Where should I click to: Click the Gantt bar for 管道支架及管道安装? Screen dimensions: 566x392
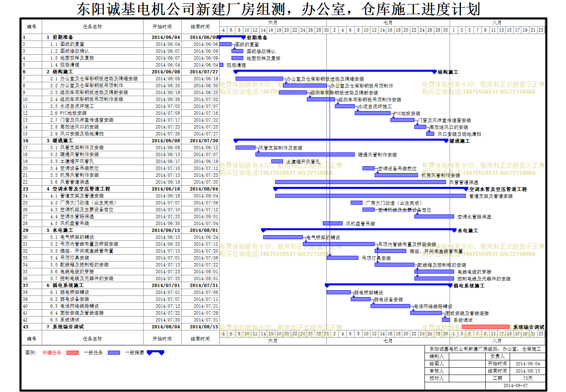[x=371, y=196]
